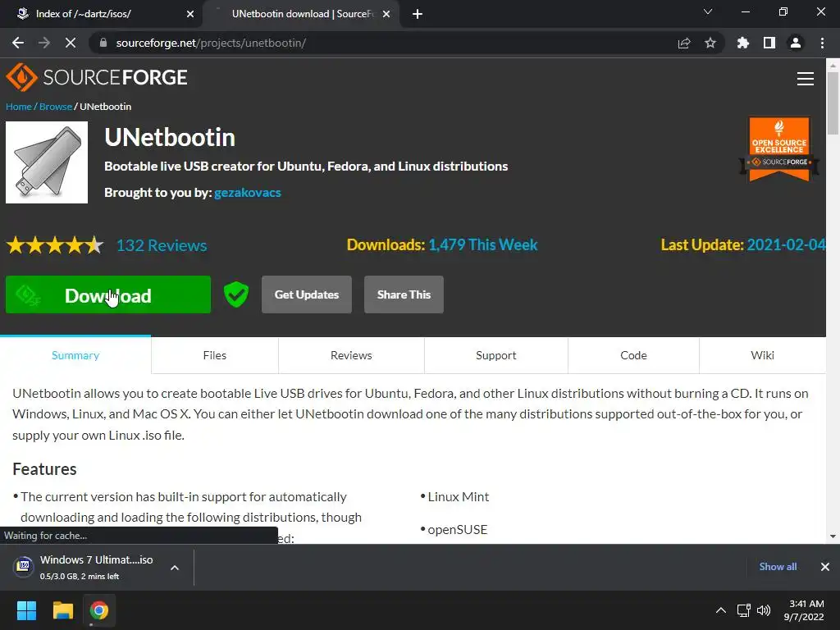Image resolution: width=840 pixels, height=630 pixels.
Task: Click the scrollbar down arrow
Action: pos(833,536)
